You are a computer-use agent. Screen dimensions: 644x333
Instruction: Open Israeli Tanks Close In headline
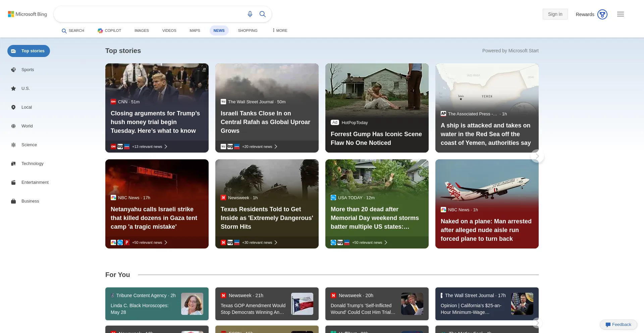pos(266,122)
